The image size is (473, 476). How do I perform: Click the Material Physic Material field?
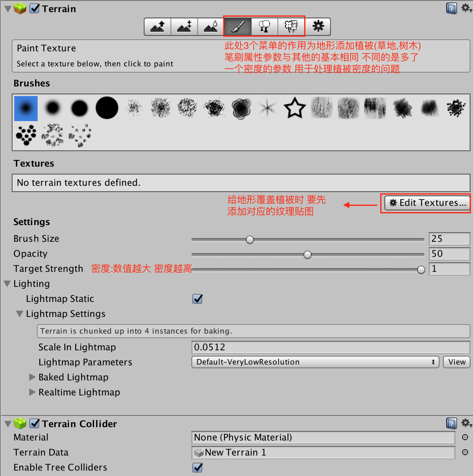[x=323, y=438]
